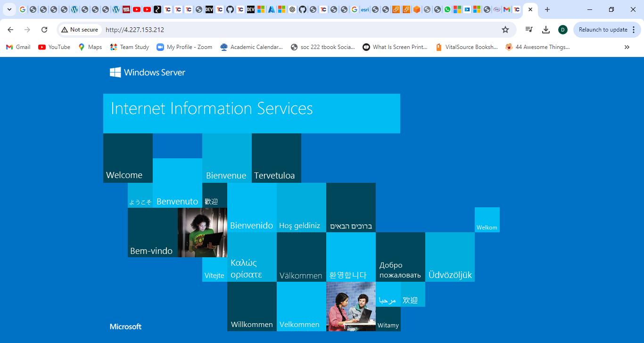
Task: Click the Microsoft logo at page bottom
Action: pyautogui.click(x=125, y=327)
